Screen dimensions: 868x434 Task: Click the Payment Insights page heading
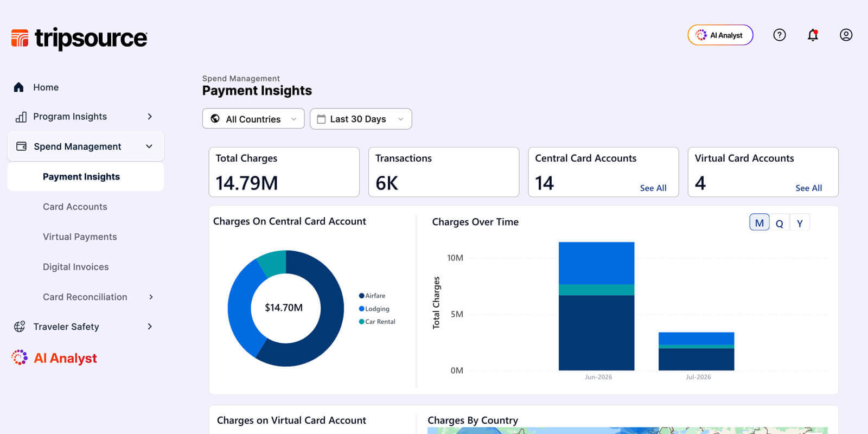(257, 91)
